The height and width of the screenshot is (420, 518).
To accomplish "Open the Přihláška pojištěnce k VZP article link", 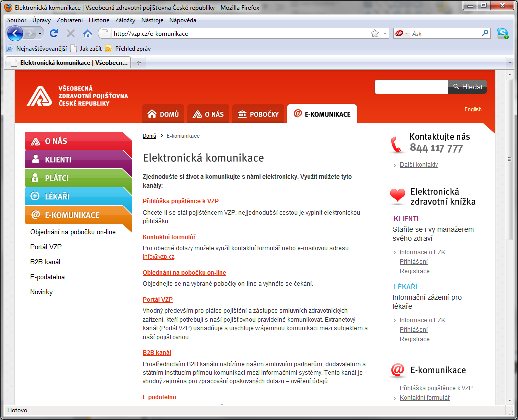I will (181, 201).
